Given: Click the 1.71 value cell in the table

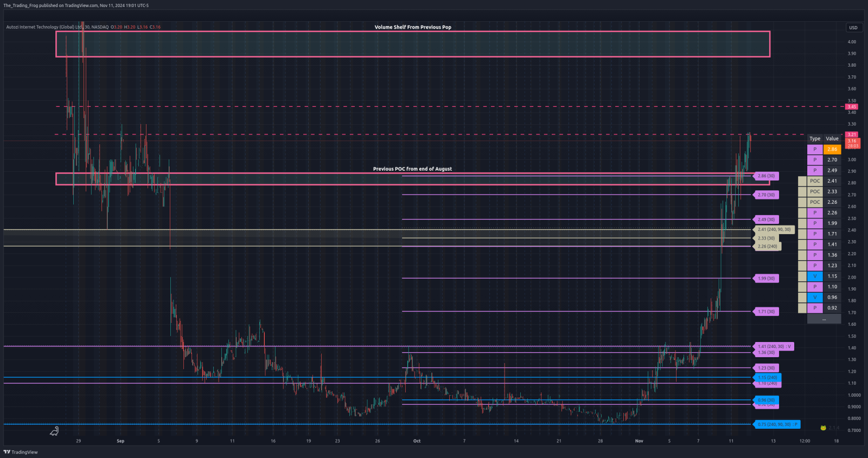Looking at the screenshot, I should (832, 234).
